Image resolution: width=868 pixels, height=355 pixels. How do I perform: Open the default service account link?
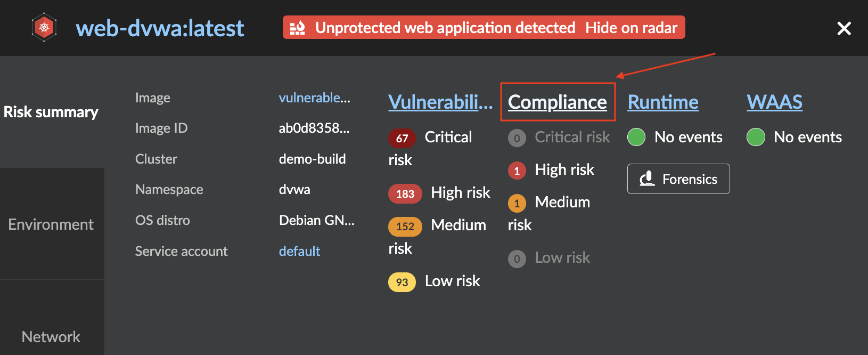click(x=299, y=251)
